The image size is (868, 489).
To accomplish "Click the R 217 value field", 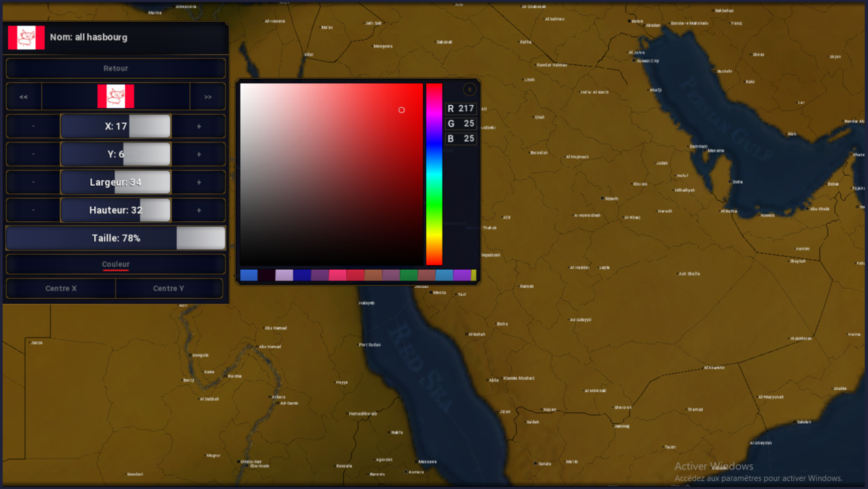I will tap(461, 109).
